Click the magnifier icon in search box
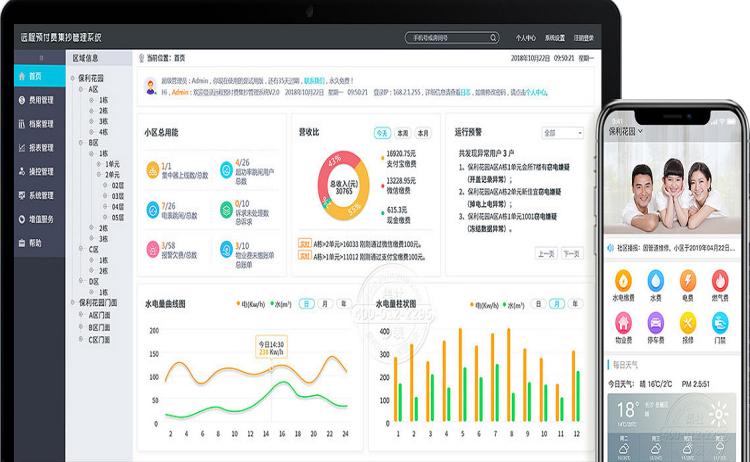 coord(493,37)
